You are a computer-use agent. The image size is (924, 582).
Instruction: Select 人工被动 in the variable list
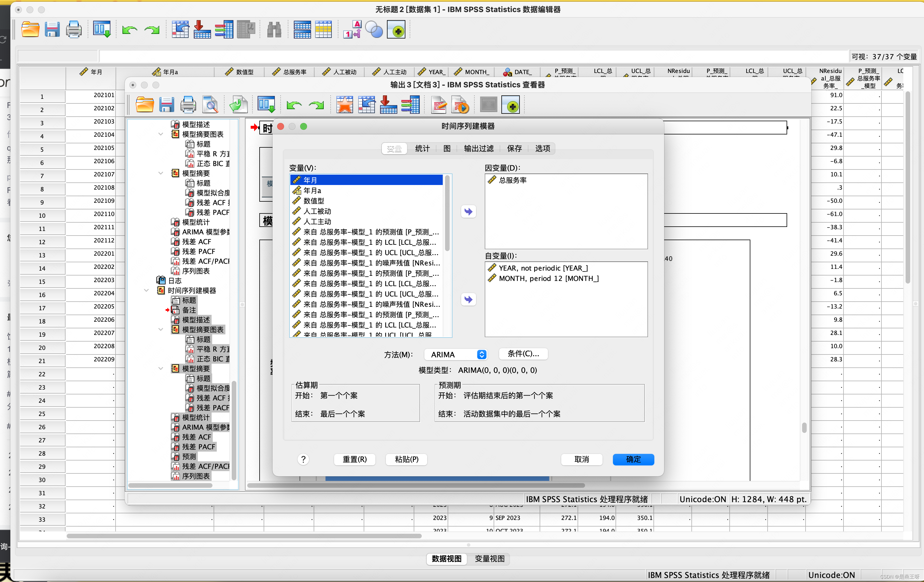click(x=317, y=211)
